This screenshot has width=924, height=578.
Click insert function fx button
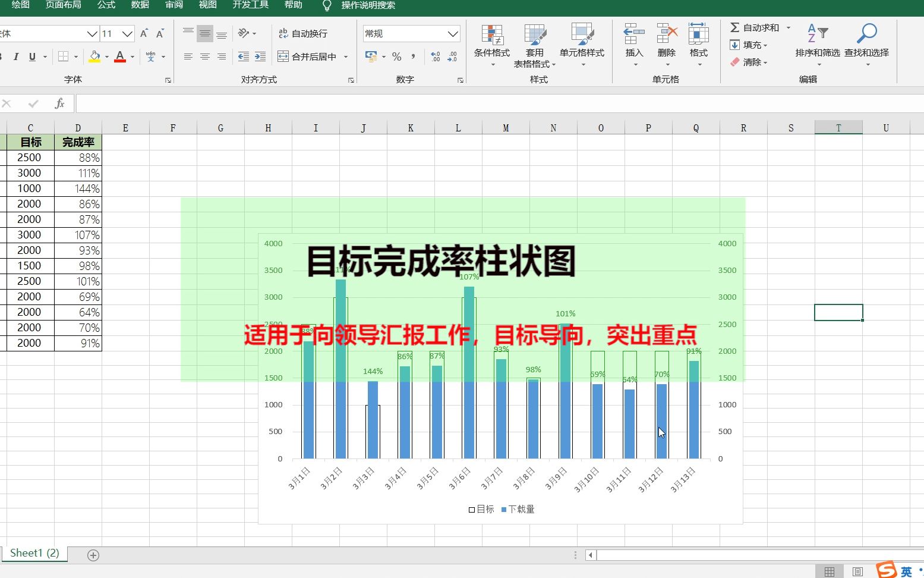point(59,103)
